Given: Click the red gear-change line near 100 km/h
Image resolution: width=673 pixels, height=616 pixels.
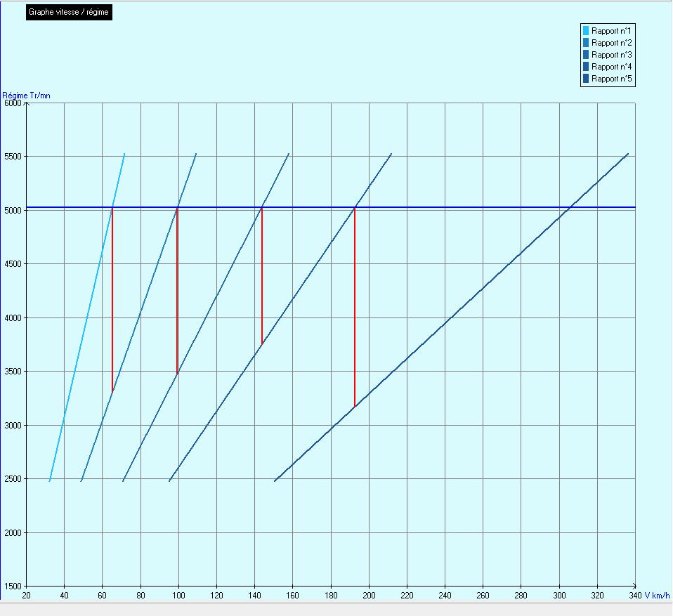Looking at the screenshot, I should point(177,291).
